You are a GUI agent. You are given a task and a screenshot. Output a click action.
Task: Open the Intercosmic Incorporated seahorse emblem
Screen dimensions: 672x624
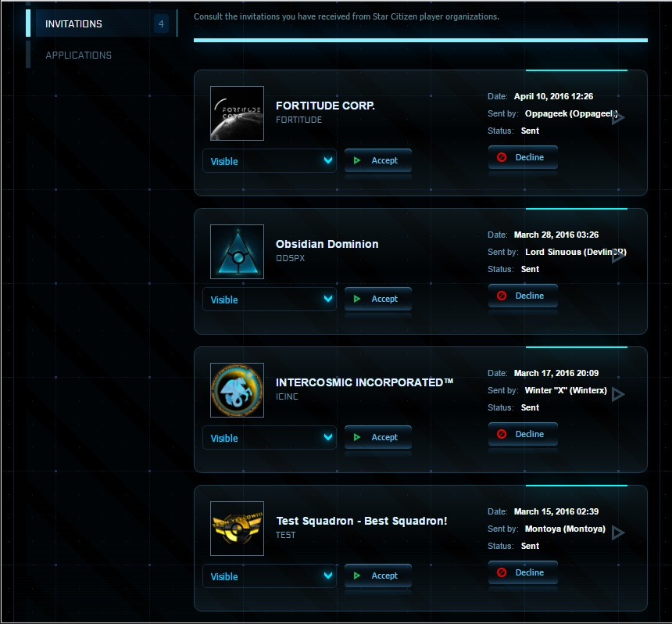pyautogui.click(x=237, y=390)
